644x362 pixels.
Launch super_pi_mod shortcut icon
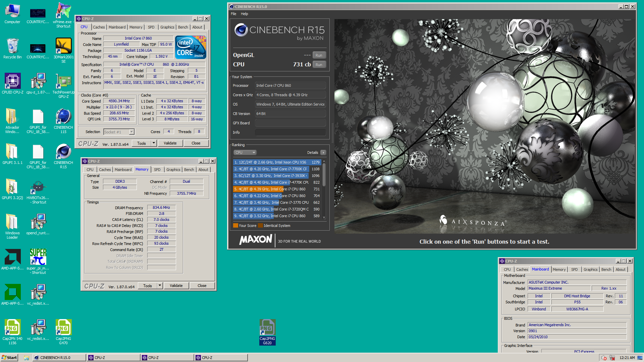(38, 261)
